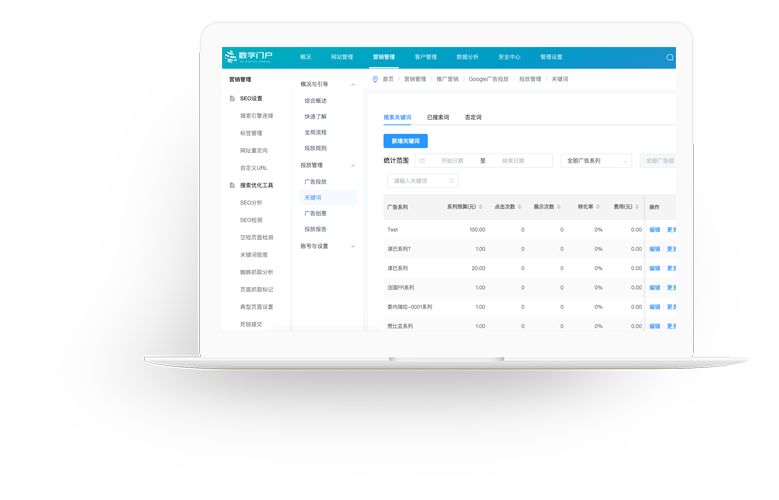This screenshot has height=500, width=779.
Task: Open the 全部广告系列 dropdown
Action: [x=596, y=160]
